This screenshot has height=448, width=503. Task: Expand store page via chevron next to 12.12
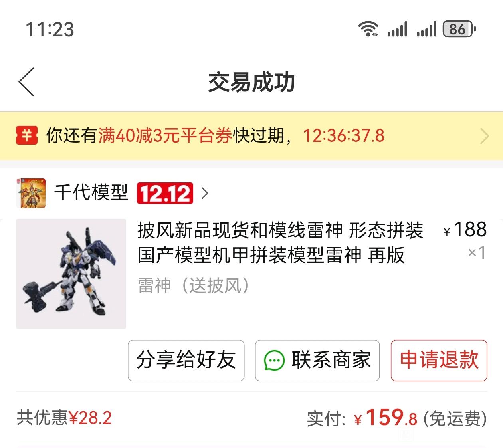205,194
